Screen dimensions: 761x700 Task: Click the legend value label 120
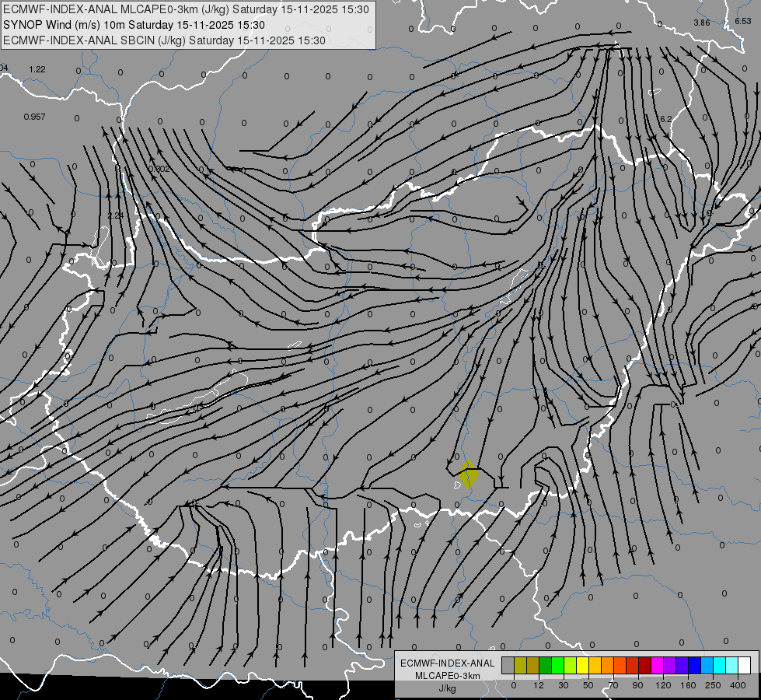coord(663,685)
